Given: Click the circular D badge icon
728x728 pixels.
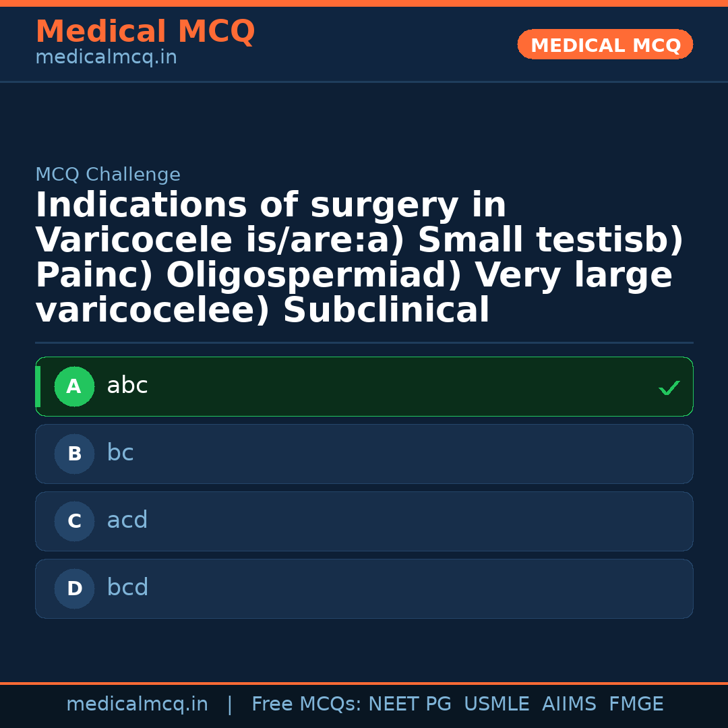Looking at the screenshot, I should [x=74, y=588].
